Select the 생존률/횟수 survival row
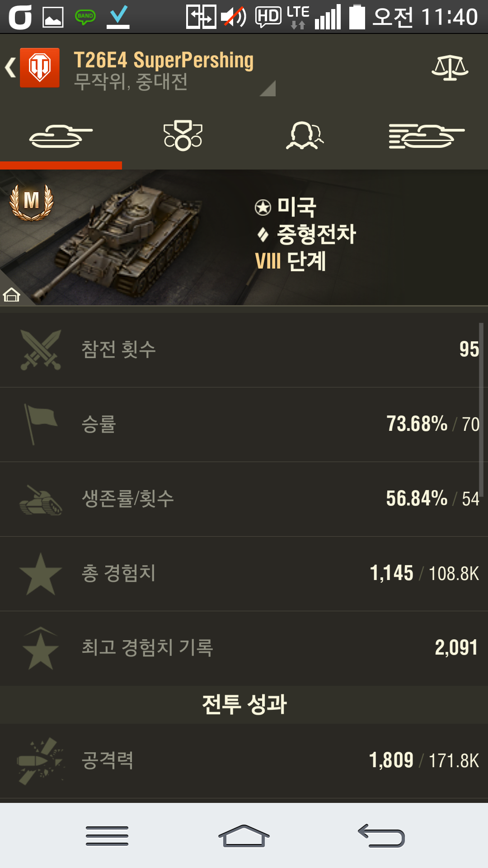The image size is (488, 868). point(244,499)
